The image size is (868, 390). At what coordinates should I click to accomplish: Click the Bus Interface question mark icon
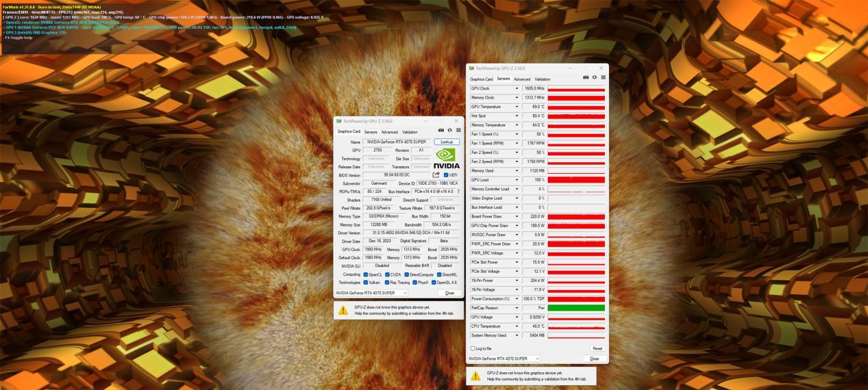[x=458, y=192]
